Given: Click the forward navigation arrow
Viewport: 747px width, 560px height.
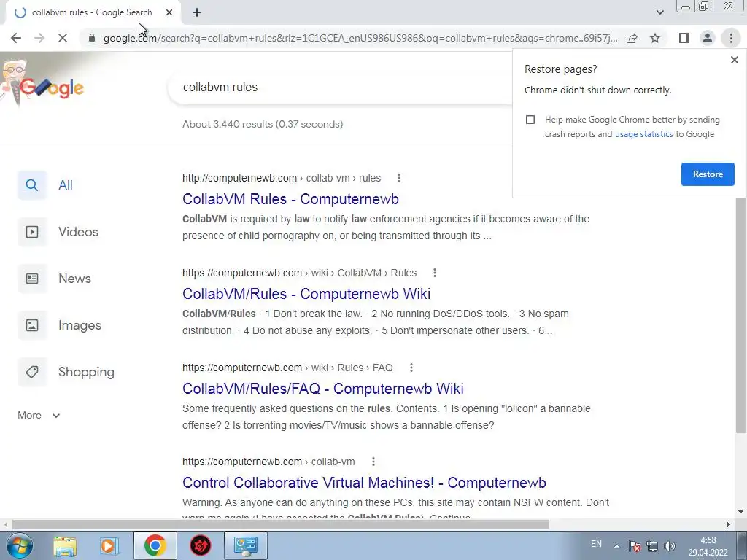Looking at the screenshot, I should coord(39,38).
